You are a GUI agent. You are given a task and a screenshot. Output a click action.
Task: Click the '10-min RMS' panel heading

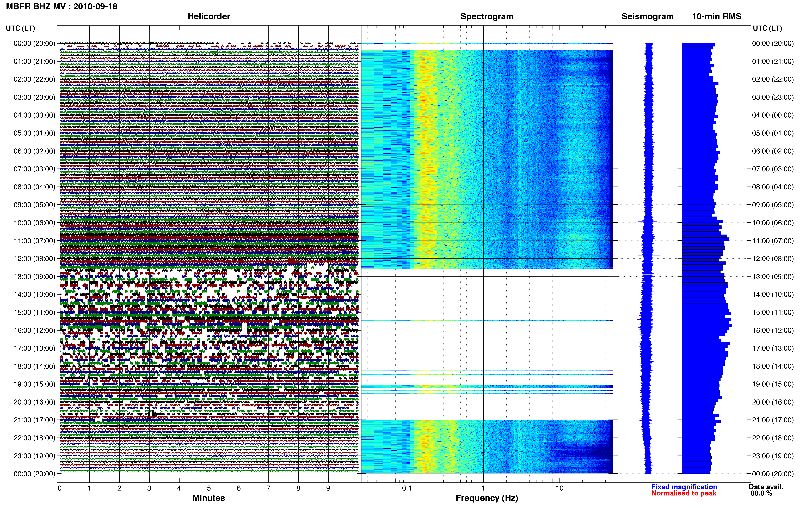[717, 16]
